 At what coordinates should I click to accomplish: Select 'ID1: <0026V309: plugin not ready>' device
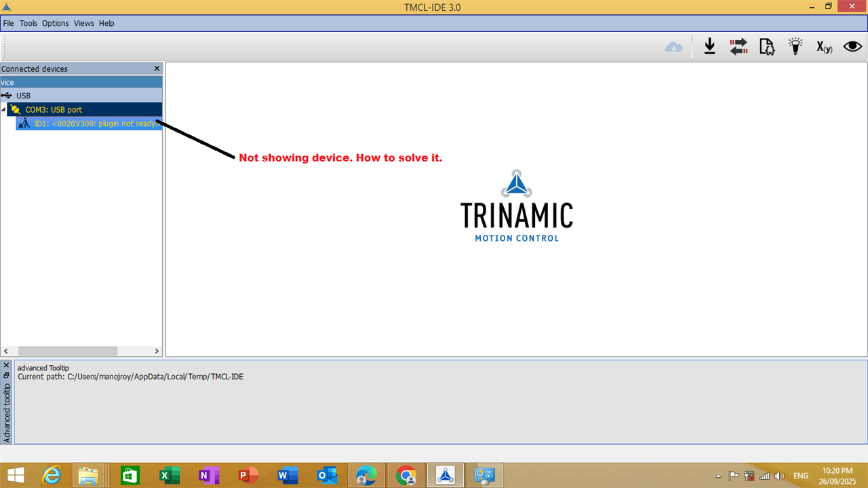[89, 124]
